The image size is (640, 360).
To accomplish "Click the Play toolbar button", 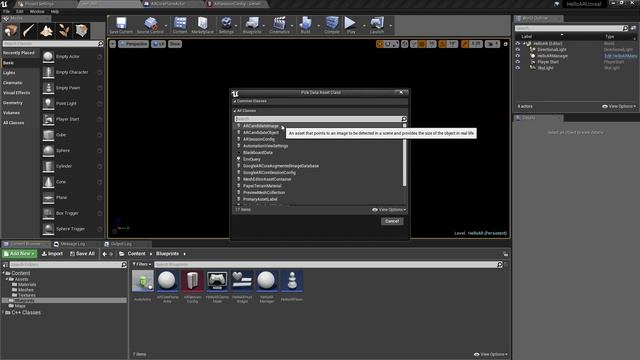I will click(x=351, y=25).
